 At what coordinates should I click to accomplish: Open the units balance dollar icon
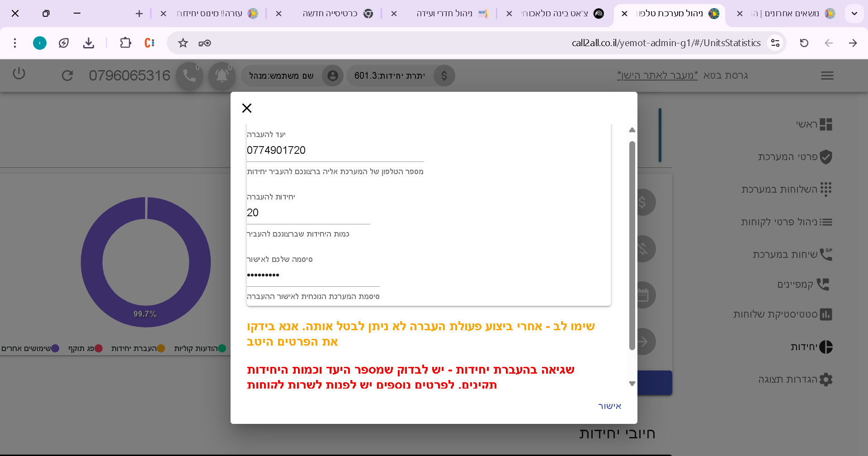point(444,76)
